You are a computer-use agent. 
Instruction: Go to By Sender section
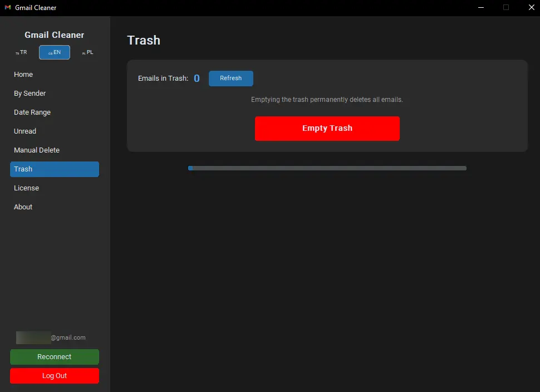pyautogui.click(x=55, y=94)
